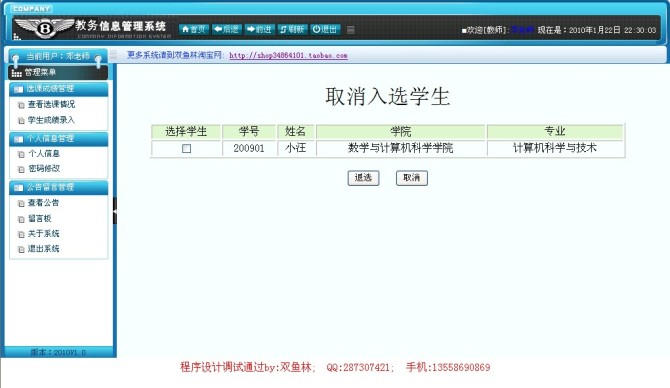This screenshot has height=388, width=670.
Task: Click the 后退 back arrow button
Action: pos(227,29)
